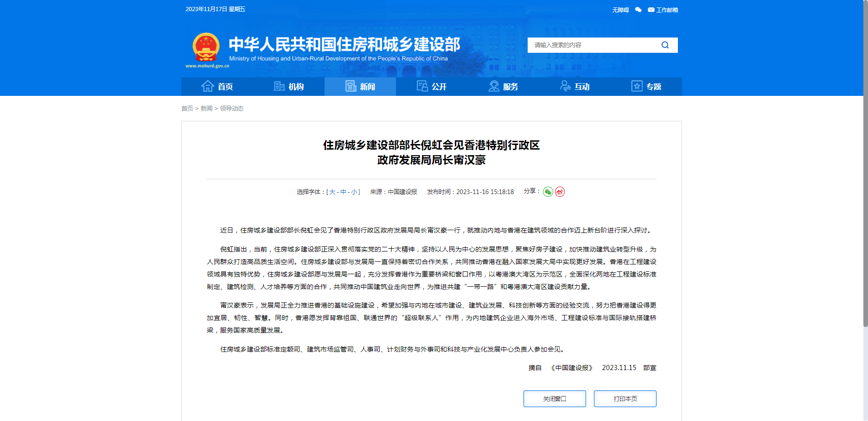Set font size to 中
Screen dimensions: 868x421
coord(343,192)
